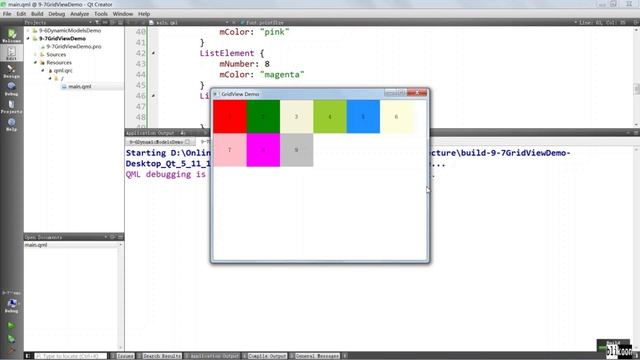Click the dark green grid cell

263,117
